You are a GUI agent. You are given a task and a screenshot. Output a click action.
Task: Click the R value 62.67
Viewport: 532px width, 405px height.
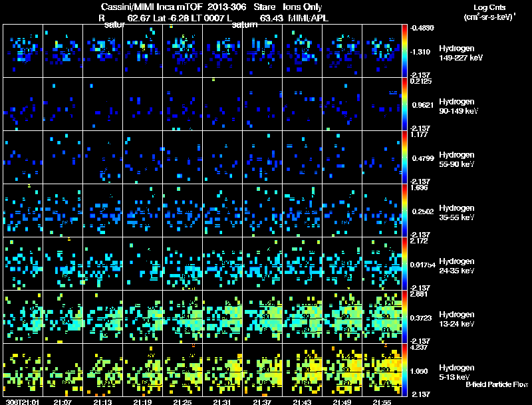139,18
